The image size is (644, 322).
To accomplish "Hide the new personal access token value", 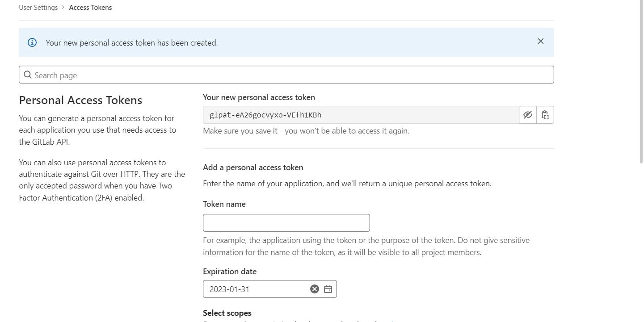I will tap(528, 115).
